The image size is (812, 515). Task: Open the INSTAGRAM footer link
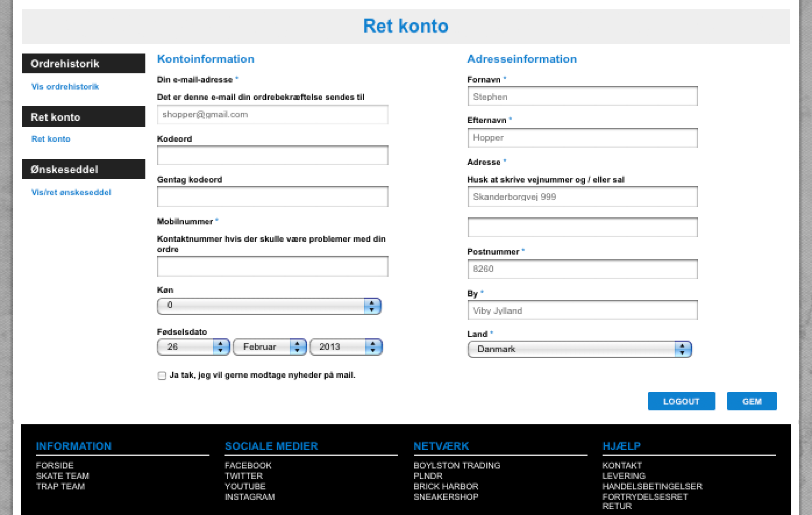click(x=250, y=497)
